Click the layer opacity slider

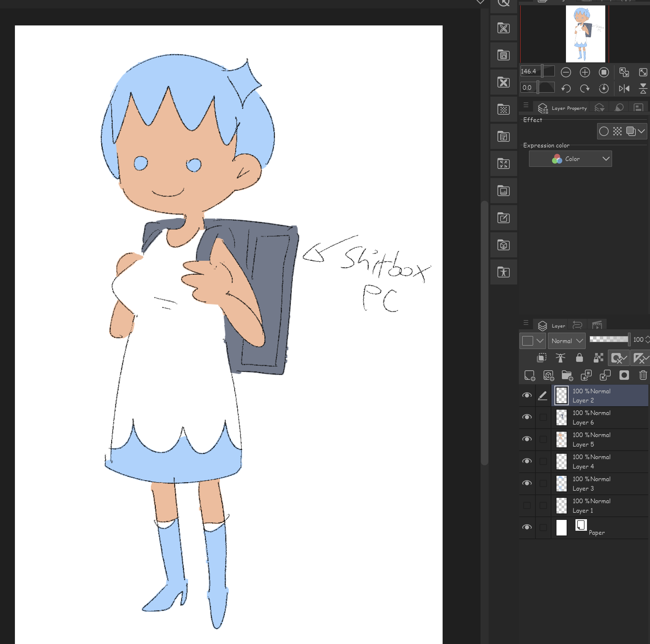click(610, 339)
